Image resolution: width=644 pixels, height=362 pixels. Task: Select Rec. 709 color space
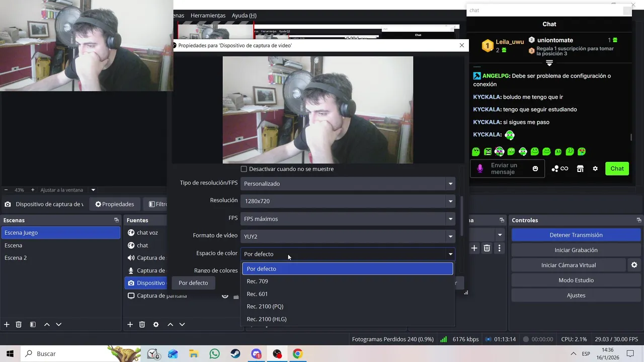click(x=348, y=281)
